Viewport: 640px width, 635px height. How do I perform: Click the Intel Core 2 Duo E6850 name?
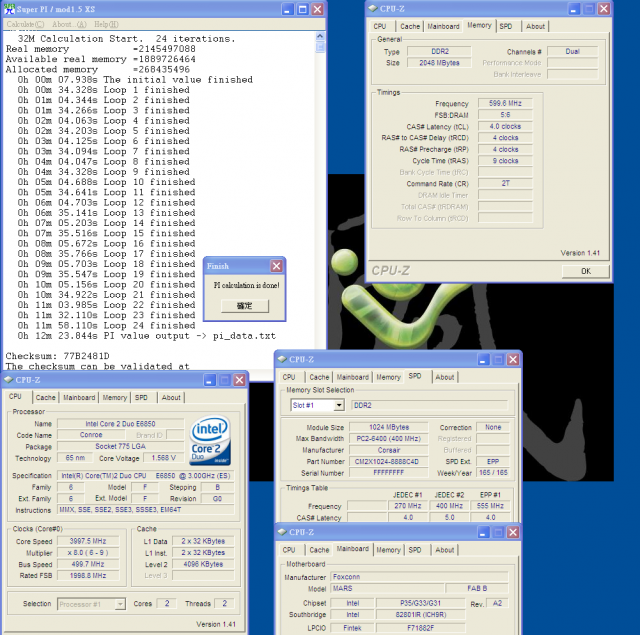click(120, 424)
